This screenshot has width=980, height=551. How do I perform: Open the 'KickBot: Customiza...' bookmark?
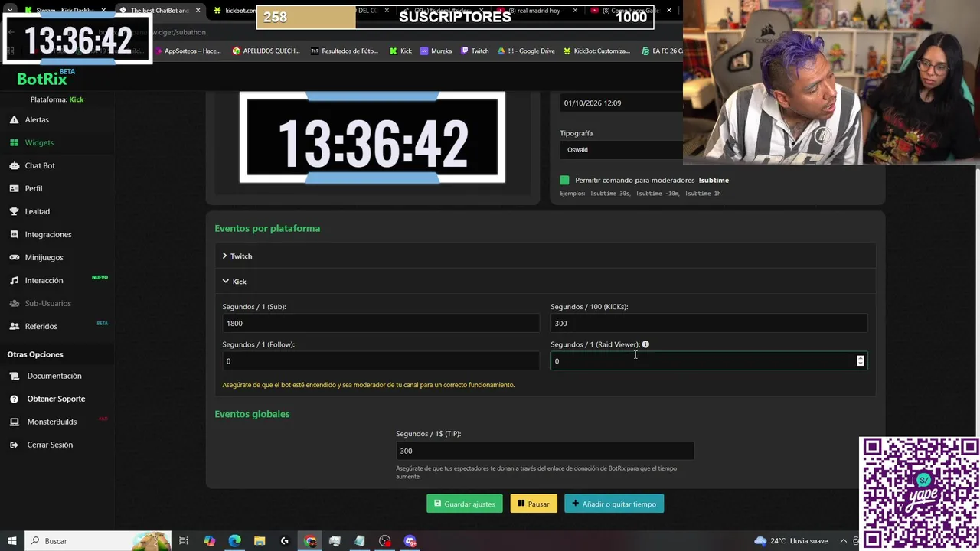(596, 51)
